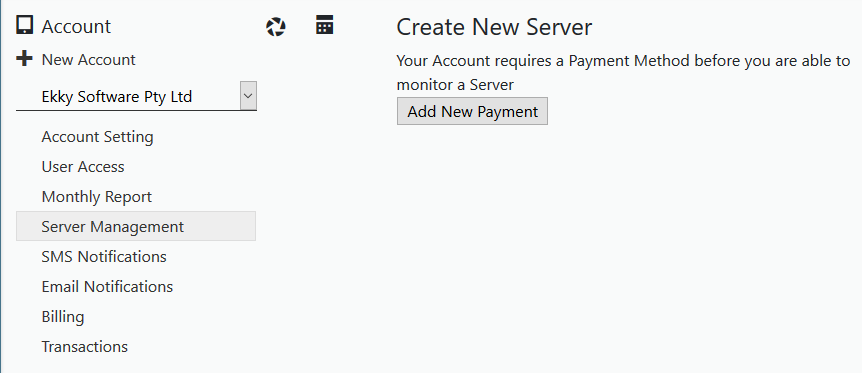862x373 pixels.
Task: Go to Billing section
Action: (x=63, y=317)
